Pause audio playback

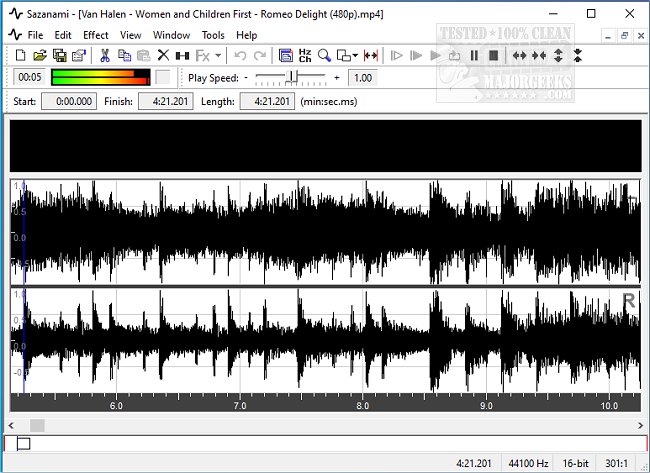(474, 56)
